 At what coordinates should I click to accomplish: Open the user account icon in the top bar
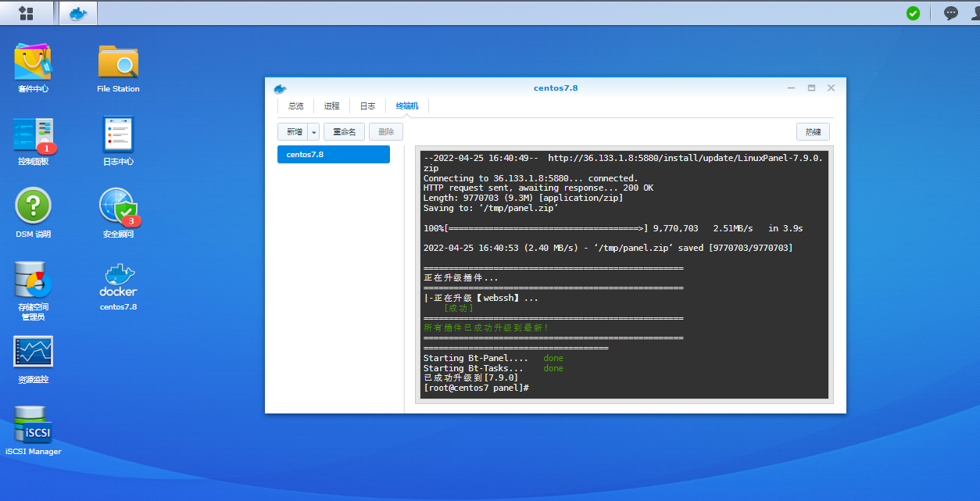[x=974, y=13]
